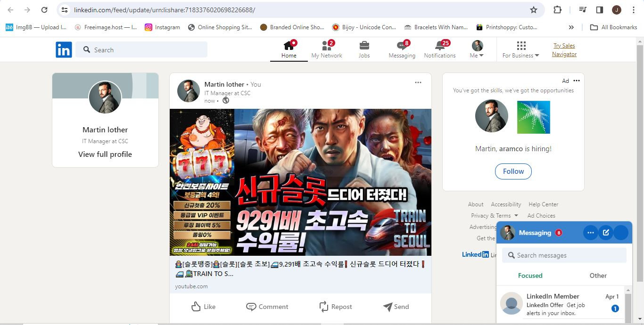The height and width of the screenshot is (325, 644).
Task: Click the profile photo in left sidebar card
Action: pos(105,97)
